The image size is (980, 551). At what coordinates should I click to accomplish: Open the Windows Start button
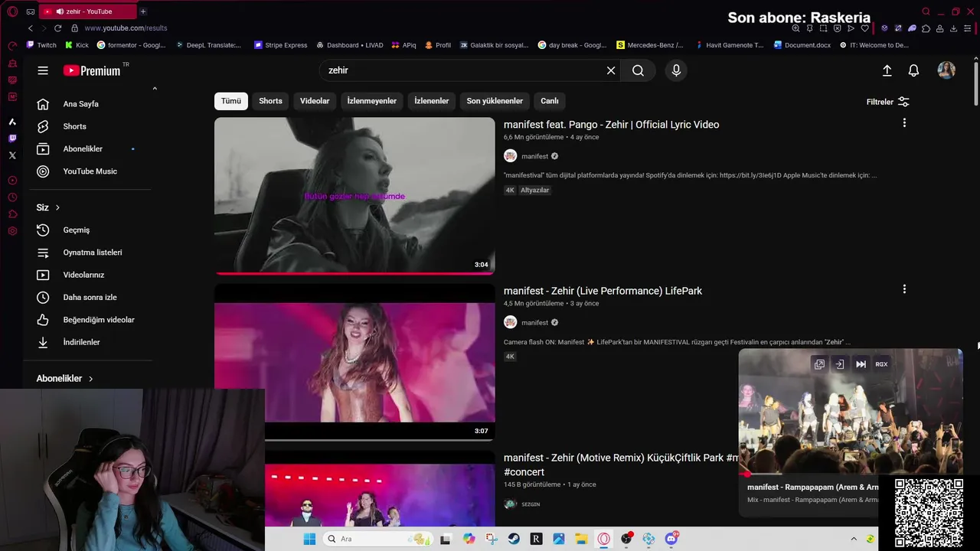tap(309, 539)
